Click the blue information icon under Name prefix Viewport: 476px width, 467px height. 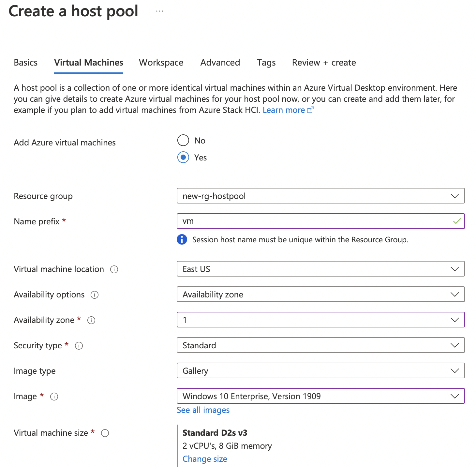pos(182,239)
